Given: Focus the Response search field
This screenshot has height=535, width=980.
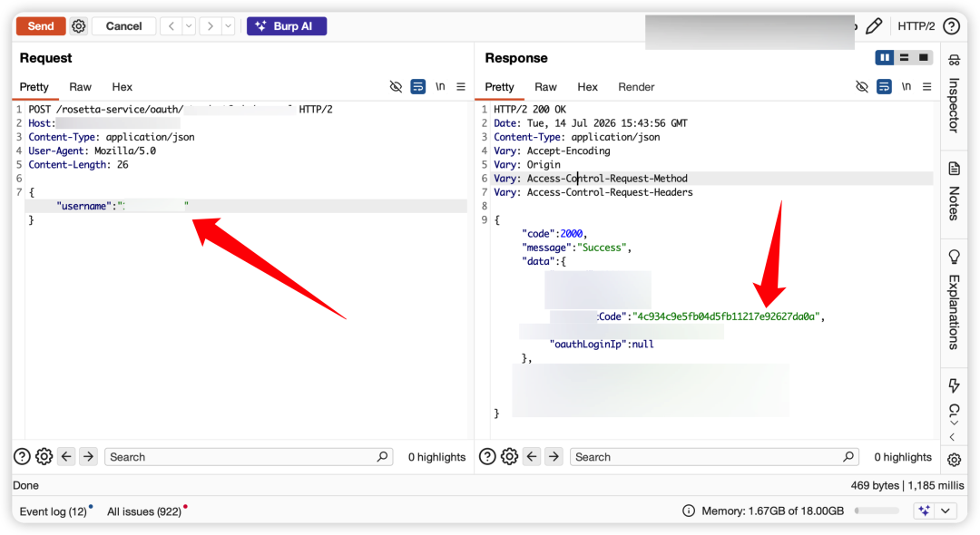Looking at the screenshot, I should 714,457.
